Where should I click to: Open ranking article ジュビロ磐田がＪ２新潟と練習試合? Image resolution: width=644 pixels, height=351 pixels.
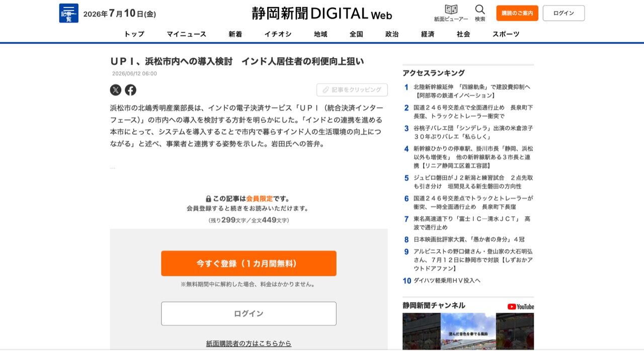(473, 182)
